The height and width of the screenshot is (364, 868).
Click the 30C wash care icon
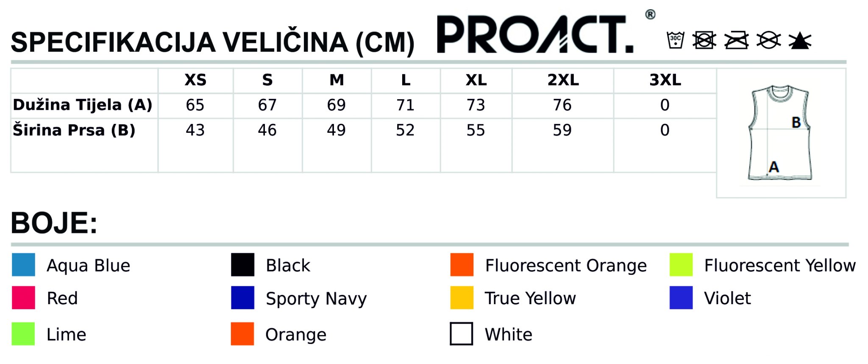click(675, 40)
